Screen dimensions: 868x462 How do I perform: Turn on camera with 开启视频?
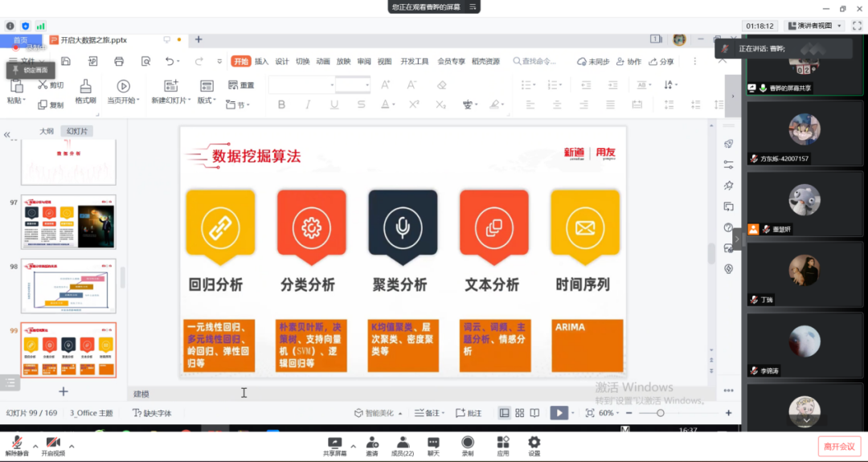[x=53, y=442]
